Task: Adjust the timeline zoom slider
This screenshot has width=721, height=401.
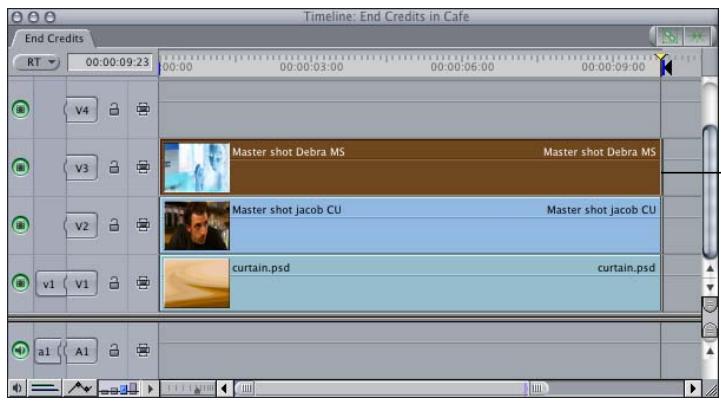Action: click(x=189, y=389)
